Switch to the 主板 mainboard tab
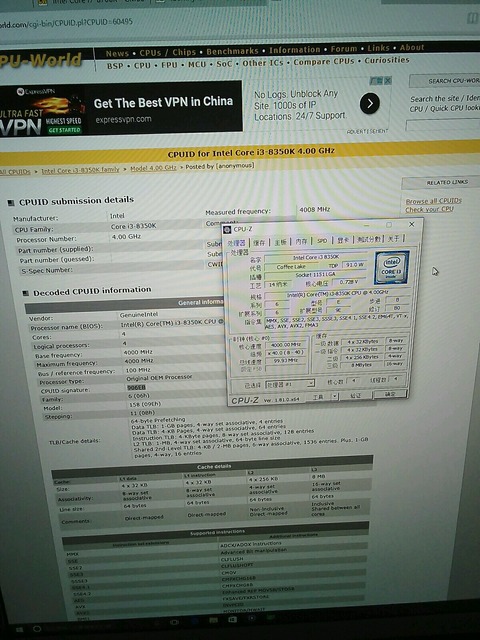Image resolution: width=480 pixels, height=640 pixels. (280, 242)
